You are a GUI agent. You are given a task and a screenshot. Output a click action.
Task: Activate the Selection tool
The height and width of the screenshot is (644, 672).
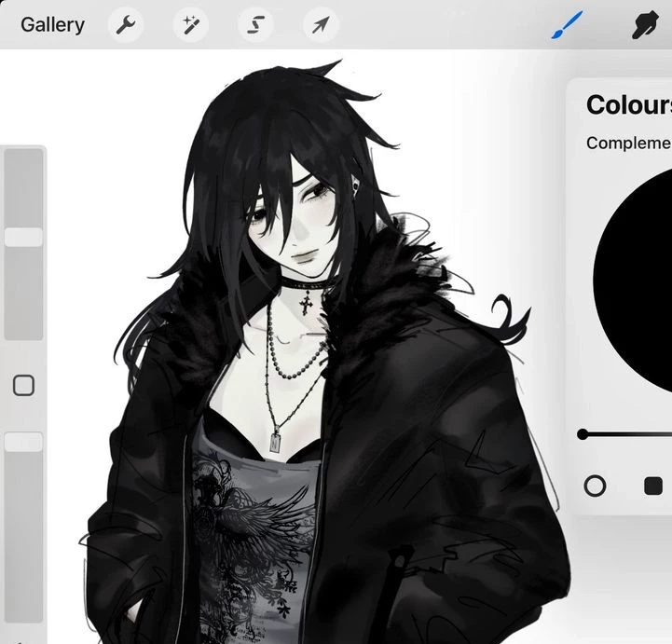tap(255, 25)
